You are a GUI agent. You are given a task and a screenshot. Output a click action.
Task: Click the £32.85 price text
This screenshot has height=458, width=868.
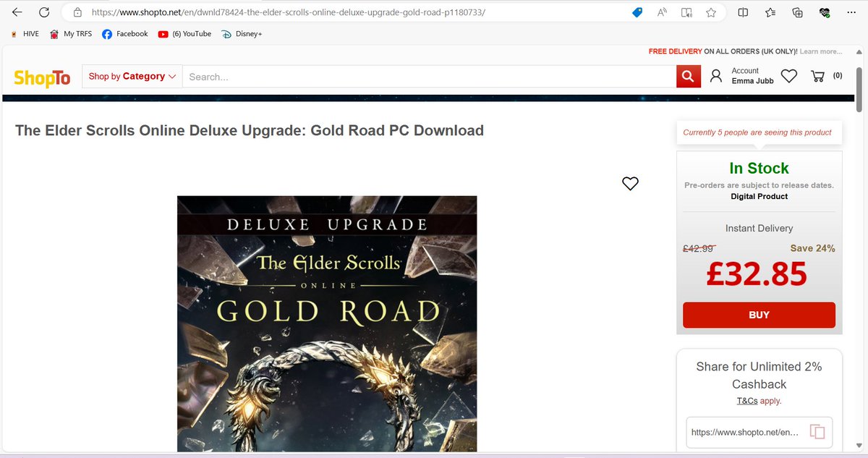click(x=757, y=274)
